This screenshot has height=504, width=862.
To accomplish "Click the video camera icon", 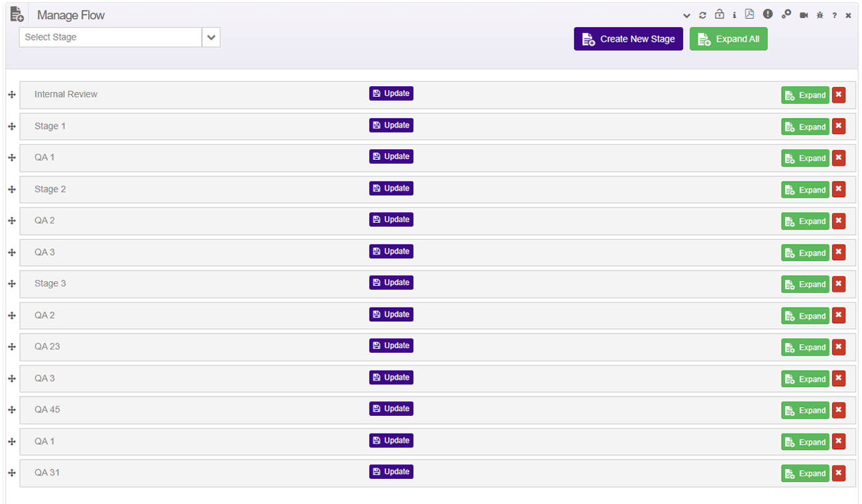I will pyautogui.click(x=804, y=15).
